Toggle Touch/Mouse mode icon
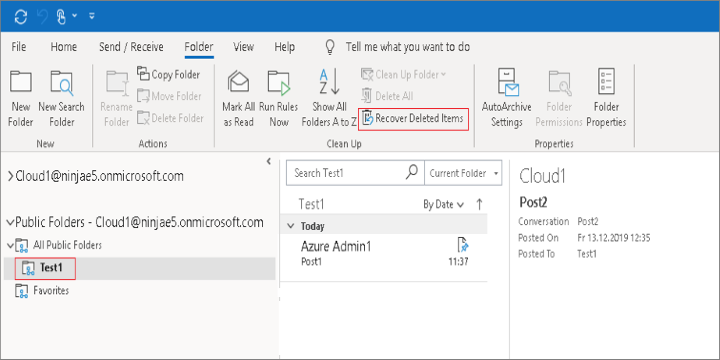The image size is (720, 360). point(62,17)
